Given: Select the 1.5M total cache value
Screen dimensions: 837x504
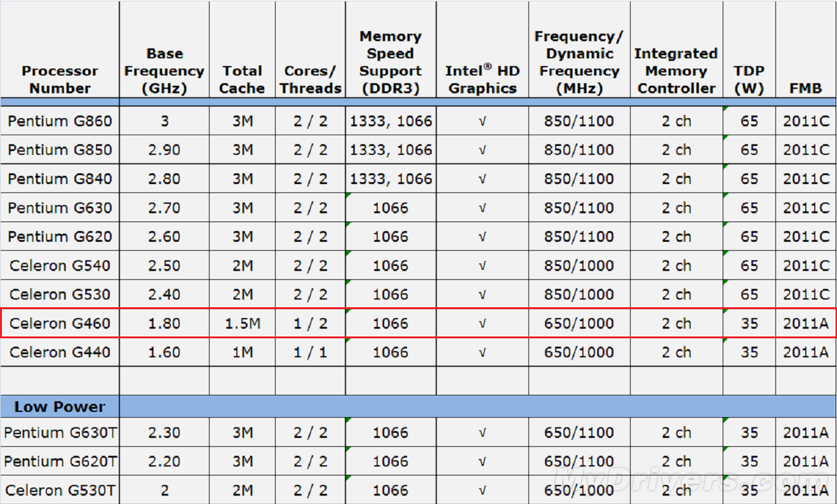Looking at the screenshot, I should (242, 323).
